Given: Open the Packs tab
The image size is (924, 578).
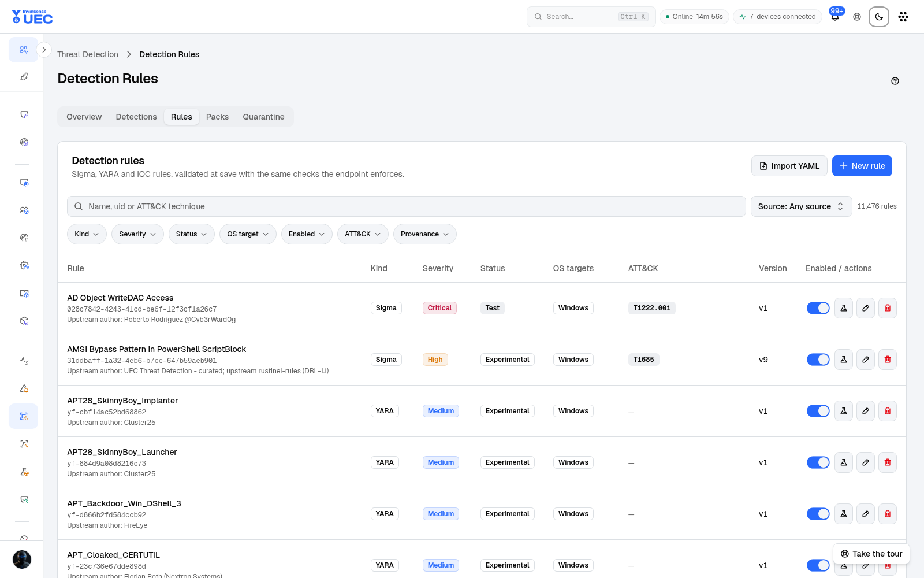Looking at the screenshot, I should [218, 117].
